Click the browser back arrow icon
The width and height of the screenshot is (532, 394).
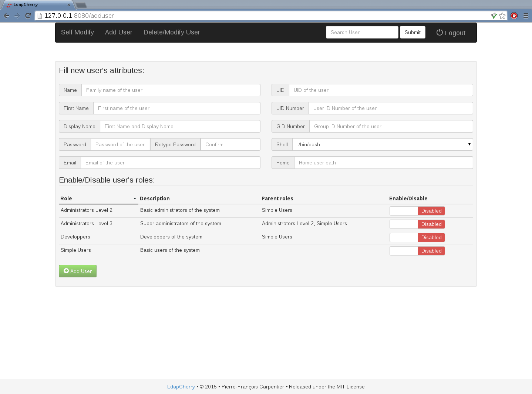coord(6,16)
